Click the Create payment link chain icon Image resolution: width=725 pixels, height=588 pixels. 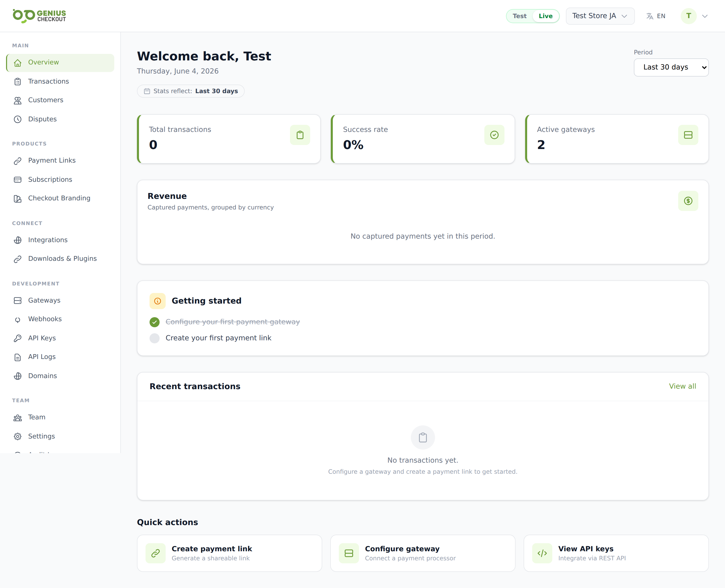156,553
